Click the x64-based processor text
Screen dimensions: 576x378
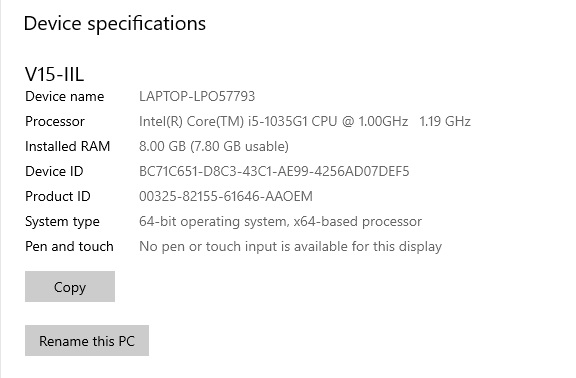[357, 222]
